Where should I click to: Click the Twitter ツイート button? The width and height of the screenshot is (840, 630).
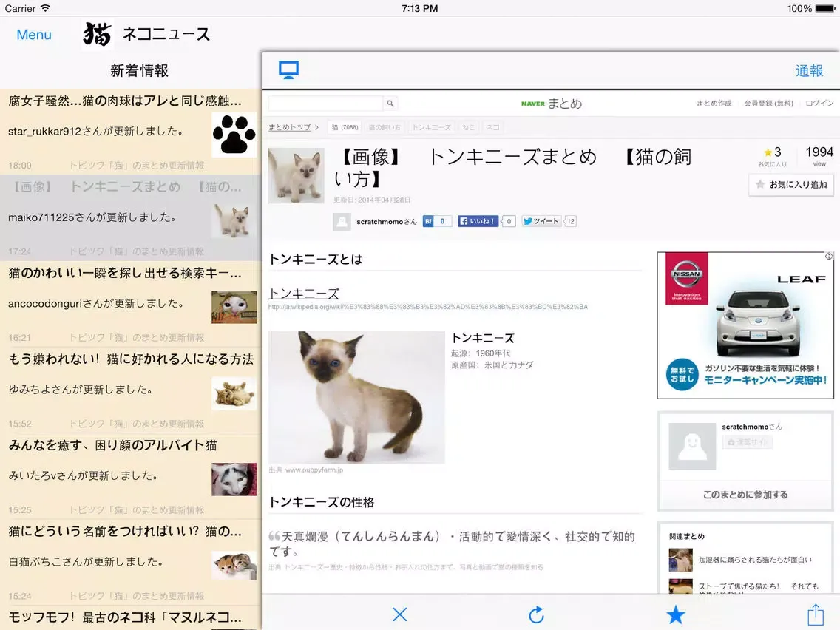(x=541, y=221)
